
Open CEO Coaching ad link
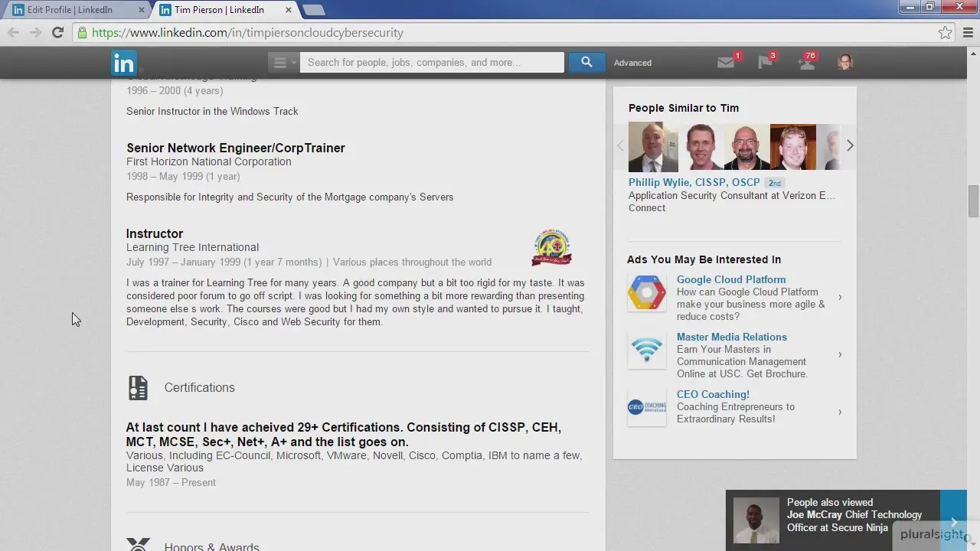(713, 394)
